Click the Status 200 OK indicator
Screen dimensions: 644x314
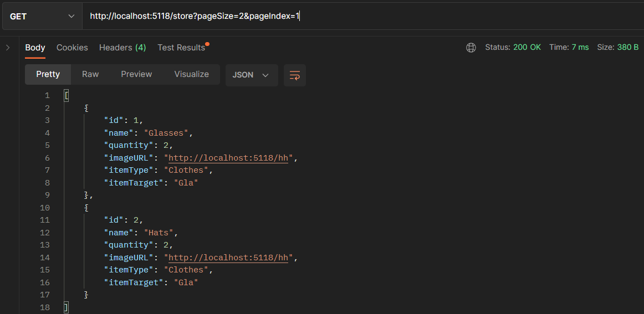(513, 47)
